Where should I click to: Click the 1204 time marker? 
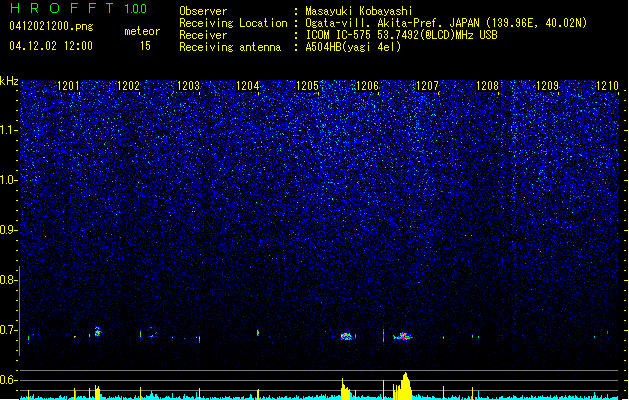click(248, 86)
